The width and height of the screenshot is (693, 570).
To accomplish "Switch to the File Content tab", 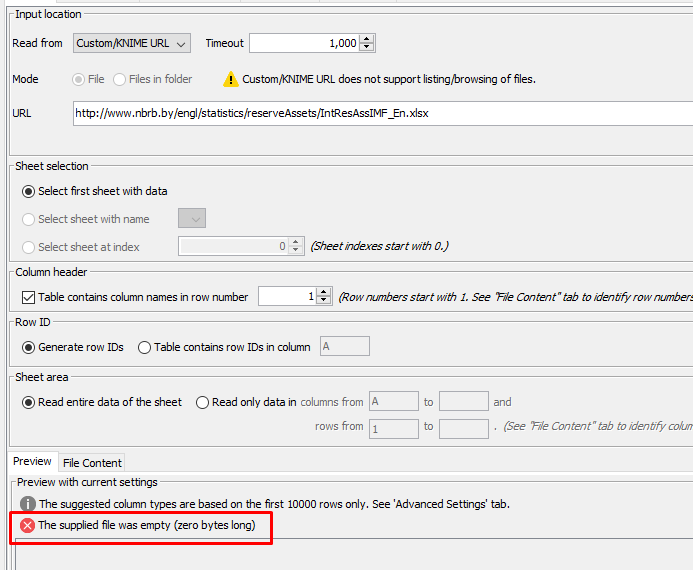I will pyautogui.click(x=92, y=463).
